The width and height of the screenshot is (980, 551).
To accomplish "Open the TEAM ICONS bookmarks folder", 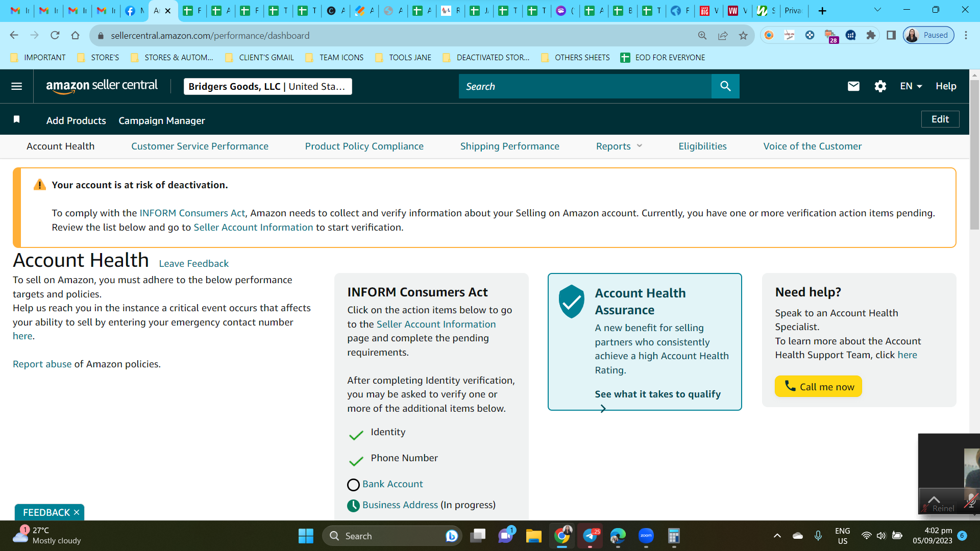I will [x=334, y=58].
